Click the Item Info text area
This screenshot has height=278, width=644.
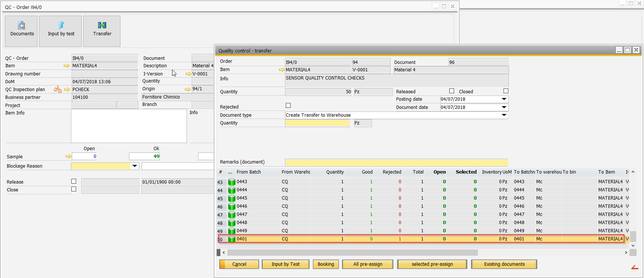click(129, 126)
